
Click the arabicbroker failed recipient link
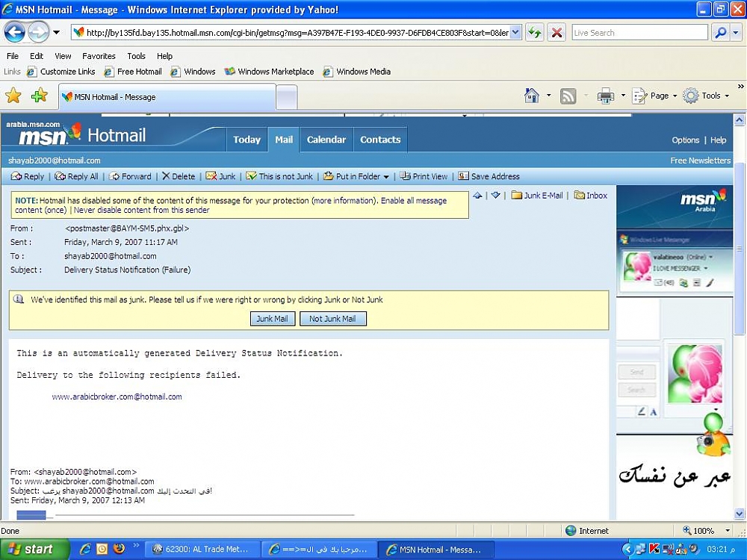pos(117,396)
